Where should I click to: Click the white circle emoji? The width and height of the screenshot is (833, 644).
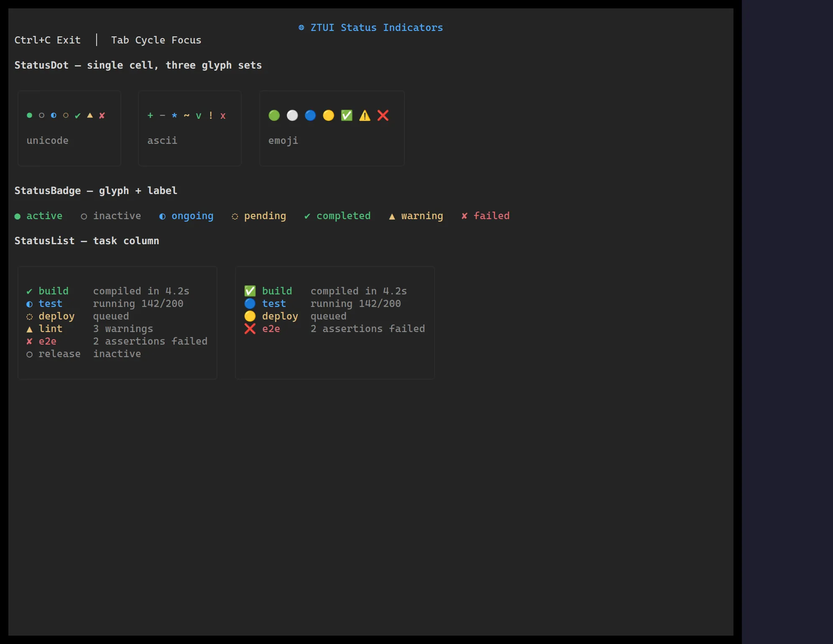pyautogui.click(x=292, y=115)
